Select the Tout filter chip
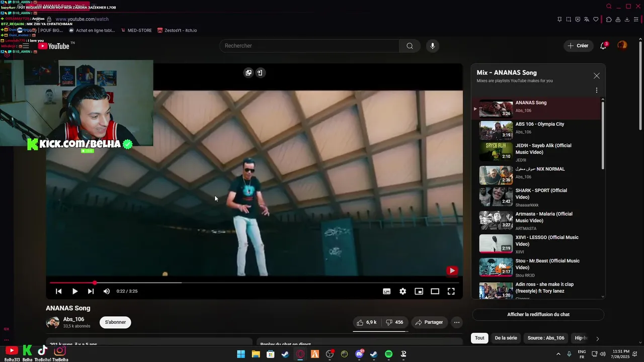Viewport: 644px width, 362px height. [479, 338]
